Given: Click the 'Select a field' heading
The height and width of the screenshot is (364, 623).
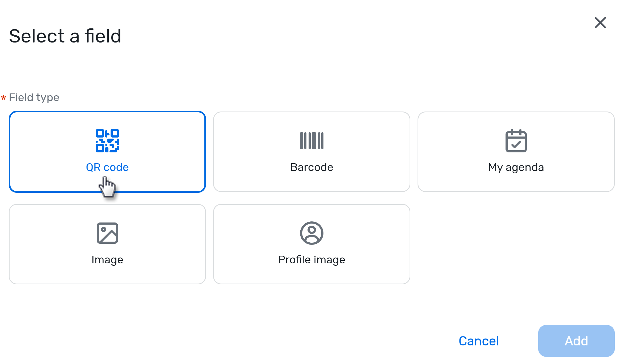Looking at the screenshot, I should click(65, 36).
